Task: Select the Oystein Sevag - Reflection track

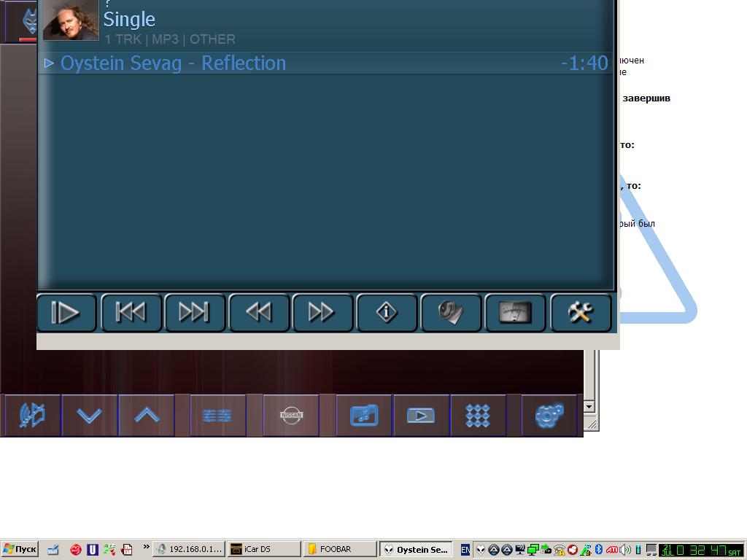Action: pyautogui.click(x=173, y=63)
